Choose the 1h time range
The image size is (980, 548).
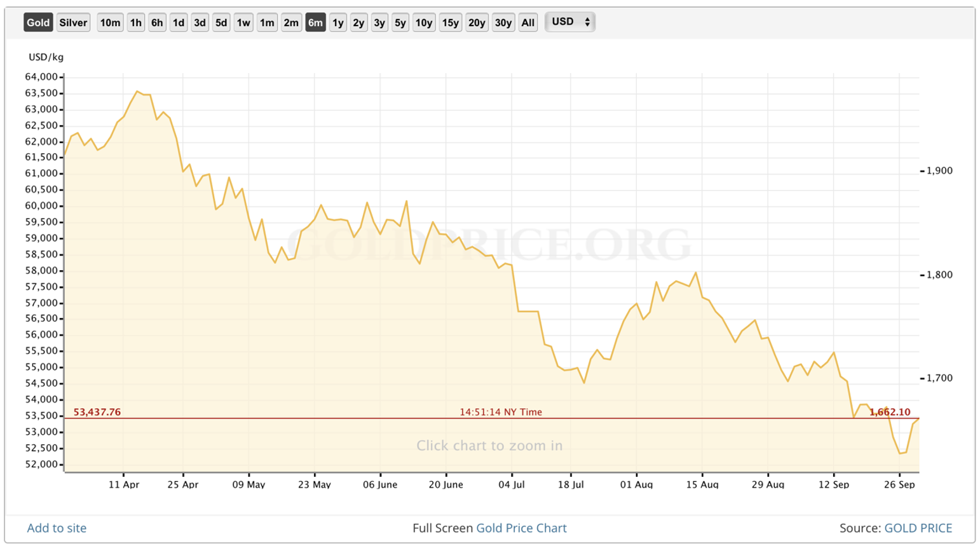[x=136, y=23]
